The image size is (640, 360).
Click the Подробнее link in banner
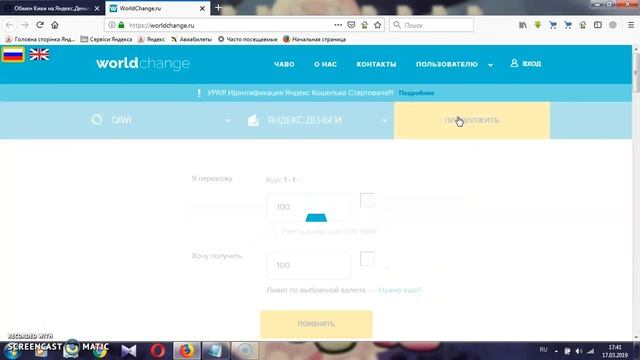point(416,93)
